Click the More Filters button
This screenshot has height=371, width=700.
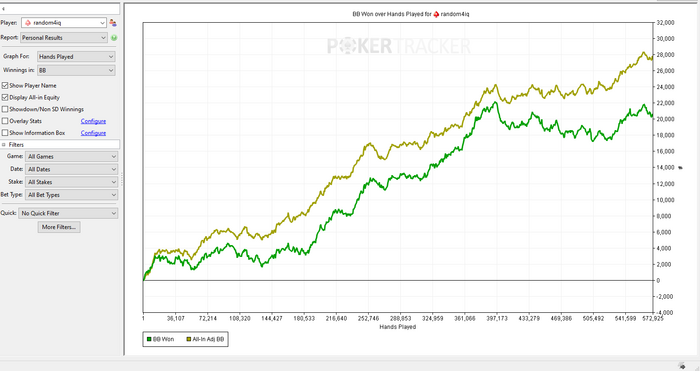[59, 227]
